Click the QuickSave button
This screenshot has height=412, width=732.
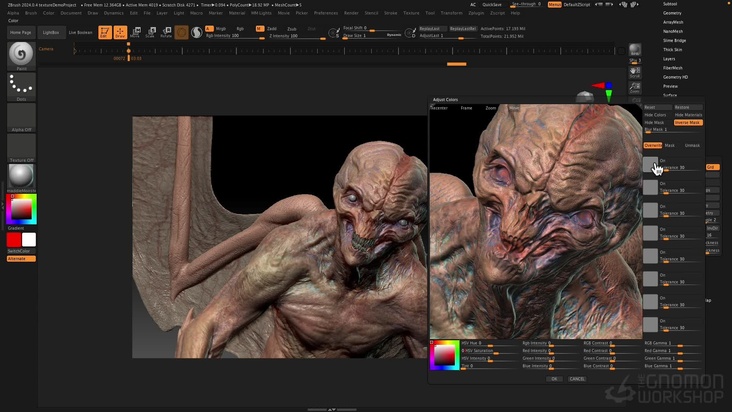click(492, 4)
